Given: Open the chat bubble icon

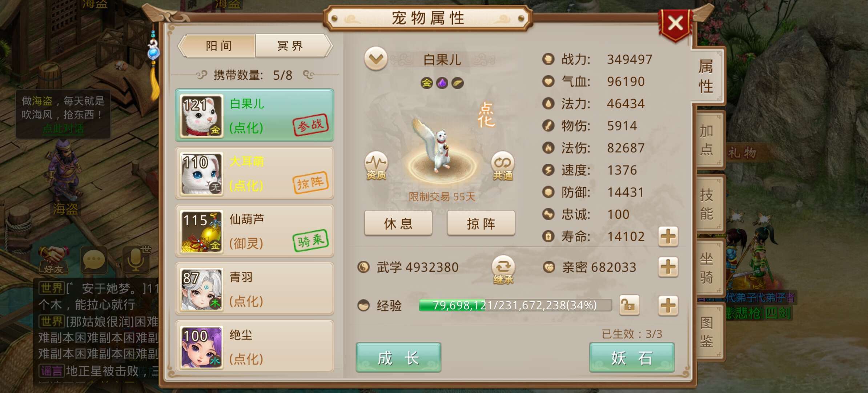Looking at the screenshot, I should (x=94, y=260).
